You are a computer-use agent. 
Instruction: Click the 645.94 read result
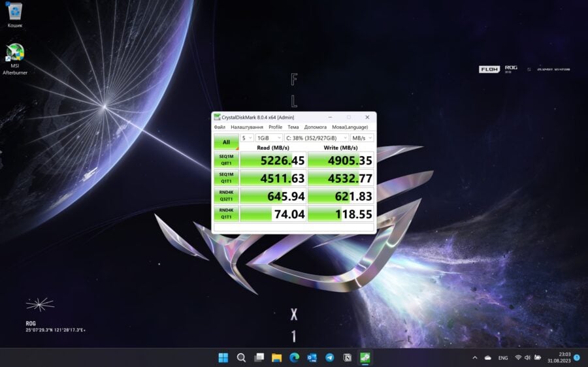(273, 196)
